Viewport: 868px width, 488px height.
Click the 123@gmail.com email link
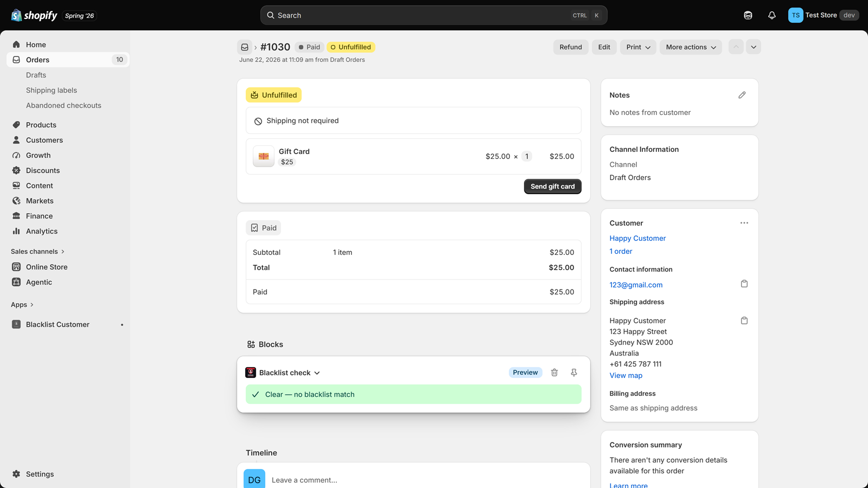(636, 285)
